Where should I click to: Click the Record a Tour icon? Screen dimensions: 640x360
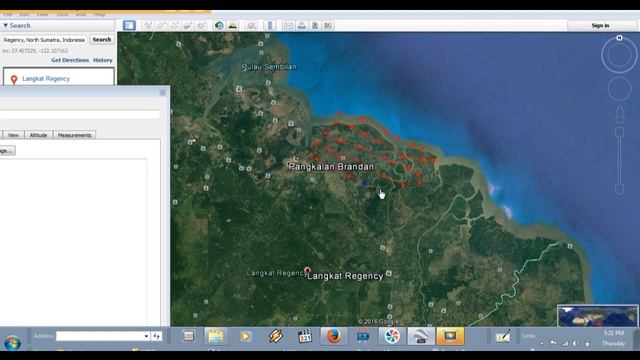pos(201,25)
